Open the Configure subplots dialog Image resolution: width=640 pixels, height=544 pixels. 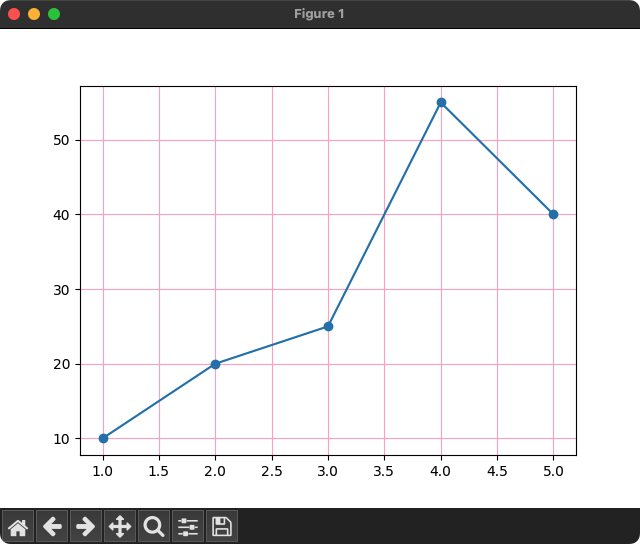188,526
